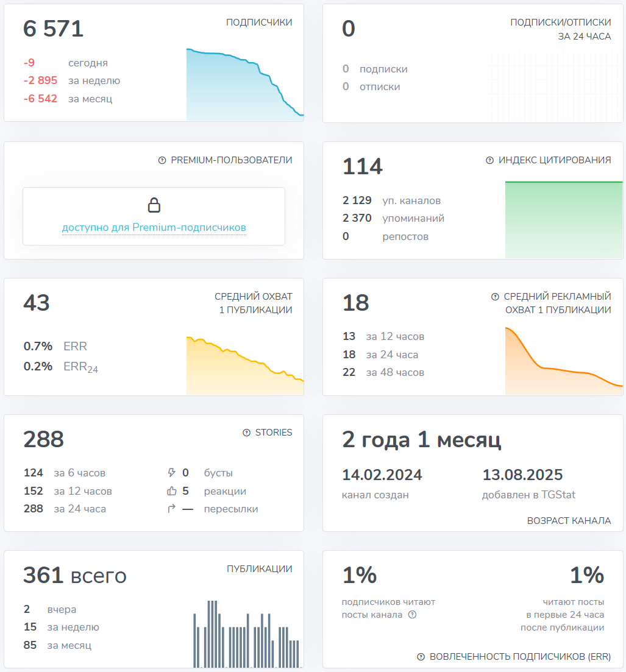Click the ПОДПИСЧИКИ card title
The width and height of the screenshot is (626, 672).
click(259, 23)
